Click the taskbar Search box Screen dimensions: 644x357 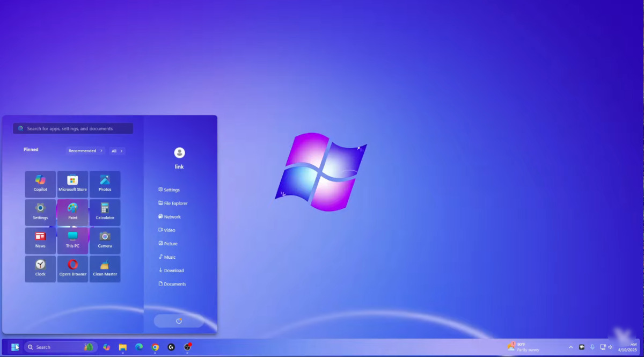click(61, 347)
